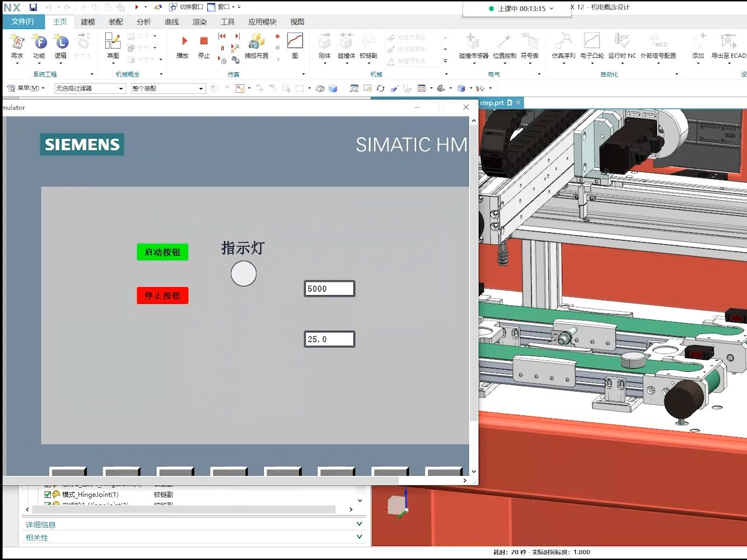Viewport: 747px width, 560px height.
Task: Switch to the 曲线 (Curve) tab
Action: (172, 22)
